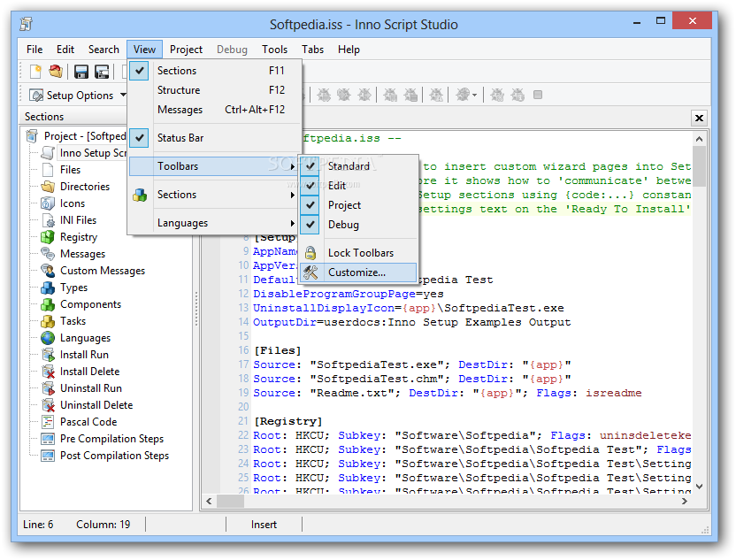This screenshot has width=736, height=560.
Task: Uncheck the Edit toolbar option in submenu
Action: [x=358, y=186]
